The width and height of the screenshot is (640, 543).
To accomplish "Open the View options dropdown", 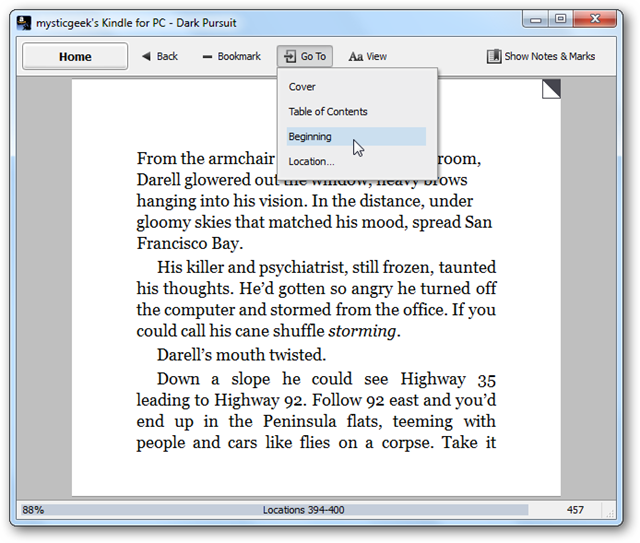I will point(367,56).
